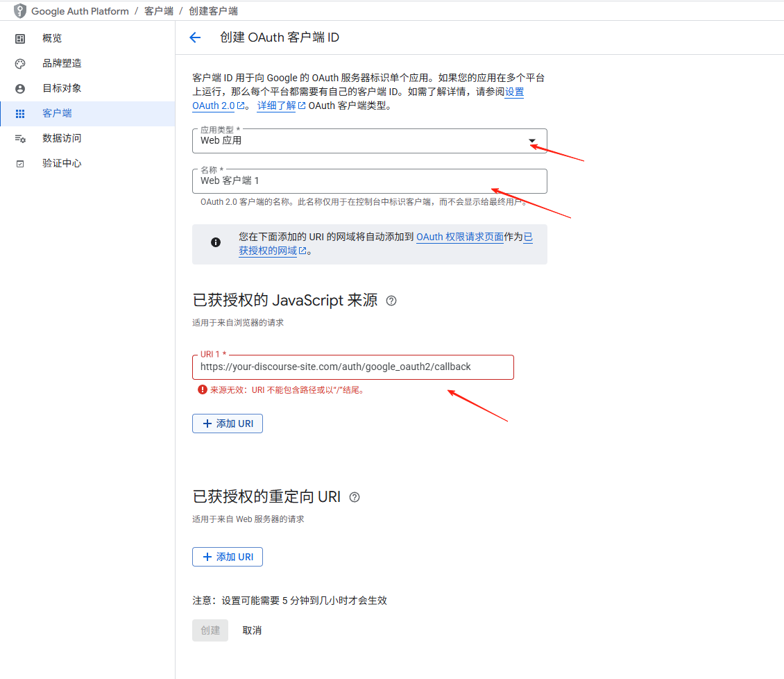Image resolution: width=784 pixels, height=679 pixels.
Task: Click the 概览 overview icon in sidebar
Action: 20,38
